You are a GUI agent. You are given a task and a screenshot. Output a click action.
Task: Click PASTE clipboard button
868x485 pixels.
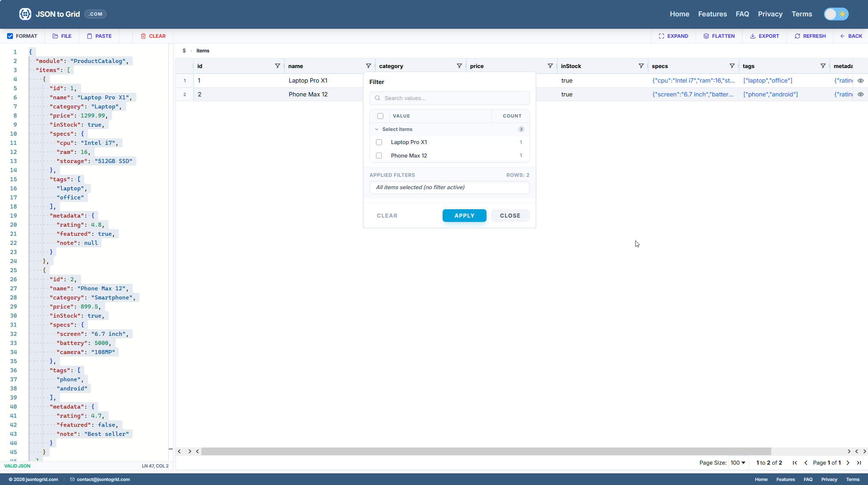(x=99, y=36)
